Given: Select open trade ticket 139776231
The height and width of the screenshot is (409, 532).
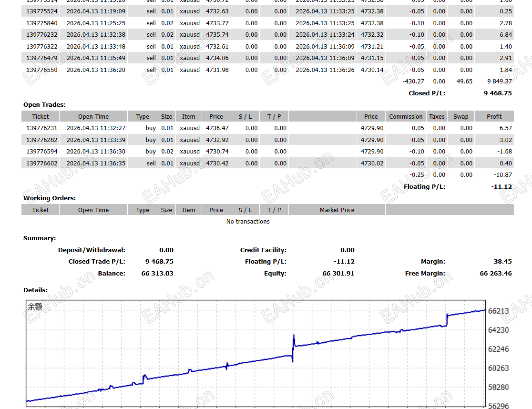Looking at the screenshot, I should tap(42, 128).
